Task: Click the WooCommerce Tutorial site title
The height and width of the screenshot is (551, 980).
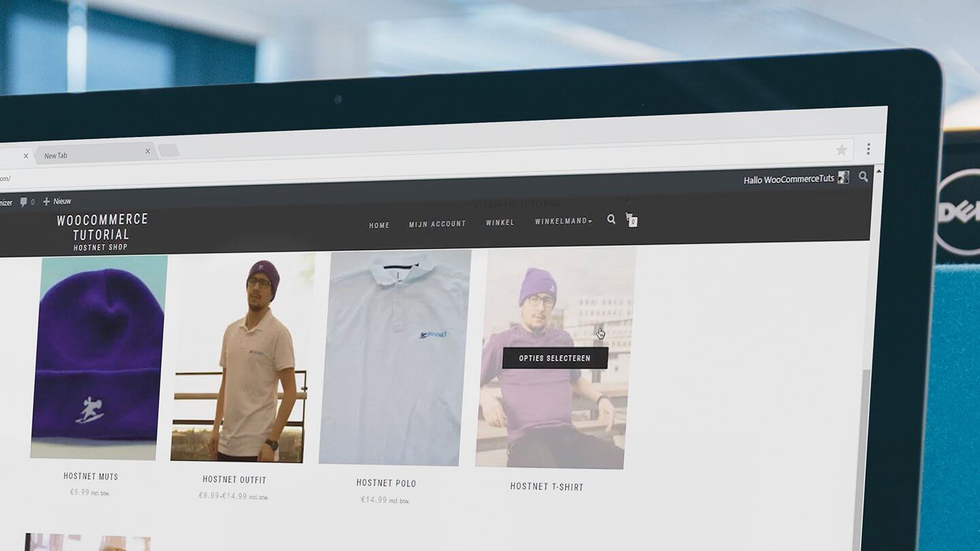Action: point(102,227)
